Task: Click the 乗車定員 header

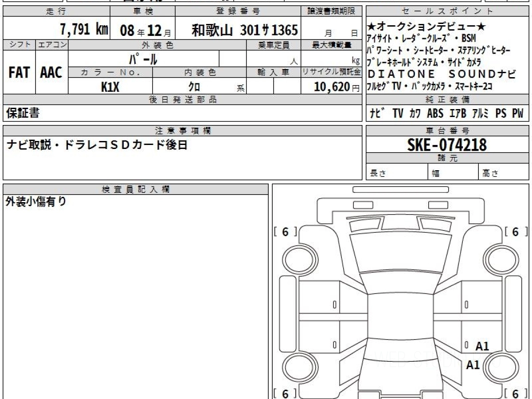Action: pyautogui.click(x=274, y=45)
